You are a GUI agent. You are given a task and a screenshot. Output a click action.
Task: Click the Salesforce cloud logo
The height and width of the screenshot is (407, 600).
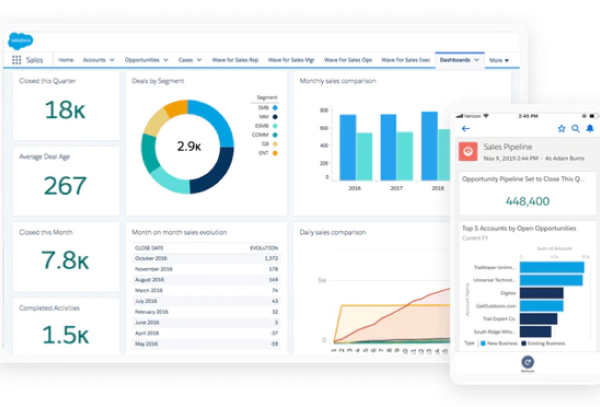[20, 41]
